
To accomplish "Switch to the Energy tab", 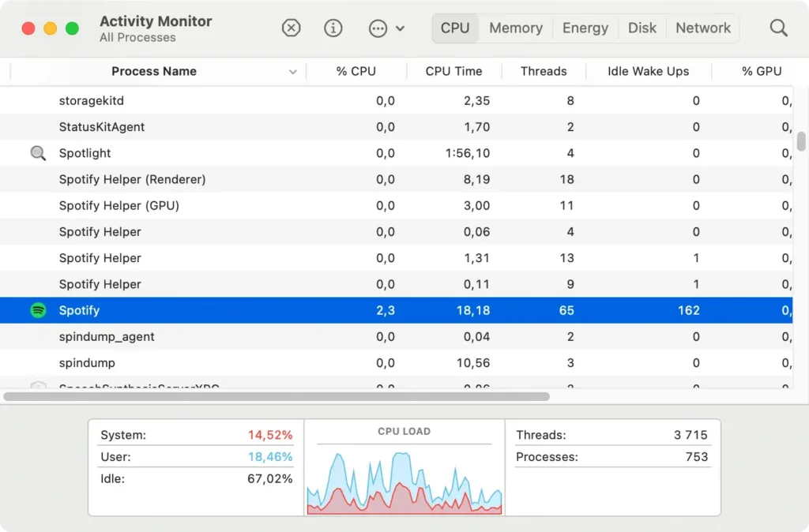I will [x=585, y=28].
